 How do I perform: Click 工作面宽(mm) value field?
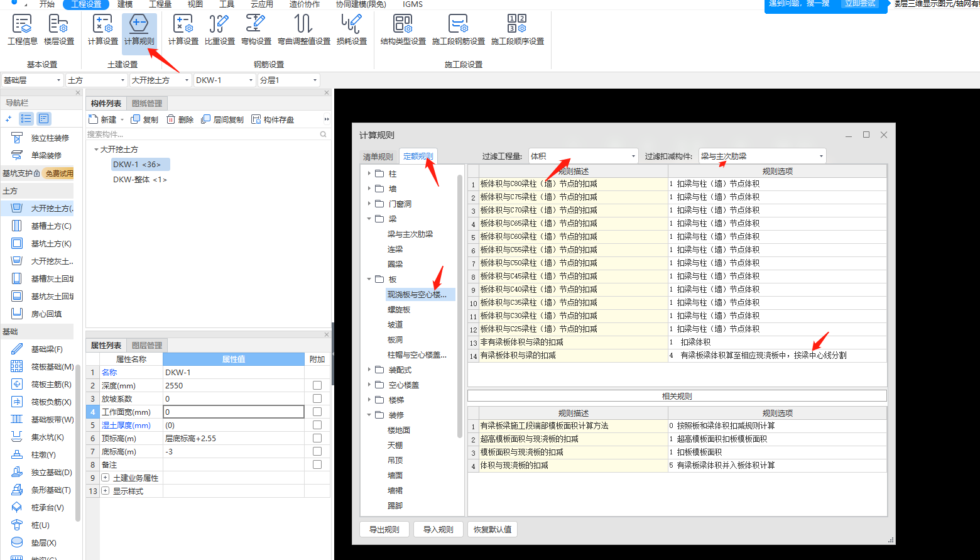pos(234,412)
